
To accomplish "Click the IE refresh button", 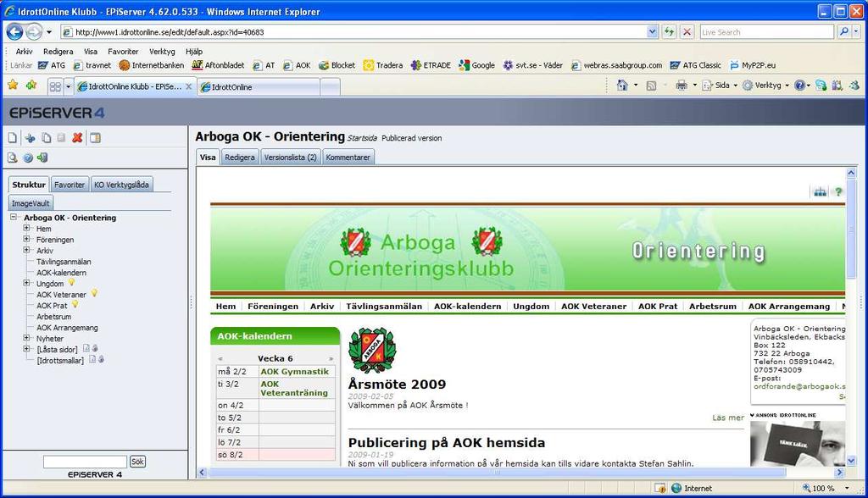I will (670, 31).
